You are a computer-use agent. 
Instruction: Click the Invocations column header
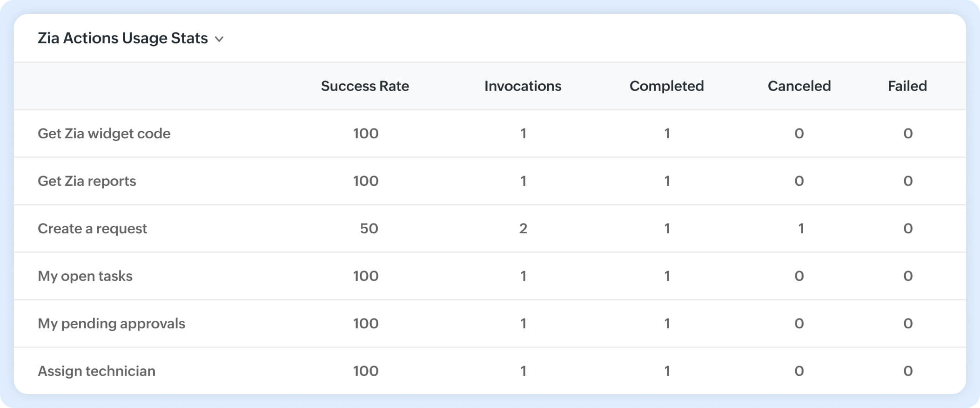(523, 86)
